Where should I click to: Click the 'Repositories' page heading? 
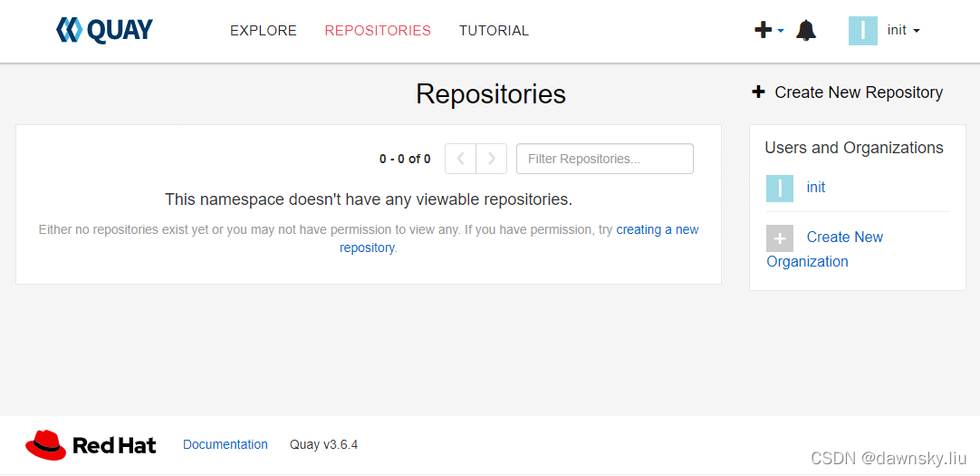(491, 93)
